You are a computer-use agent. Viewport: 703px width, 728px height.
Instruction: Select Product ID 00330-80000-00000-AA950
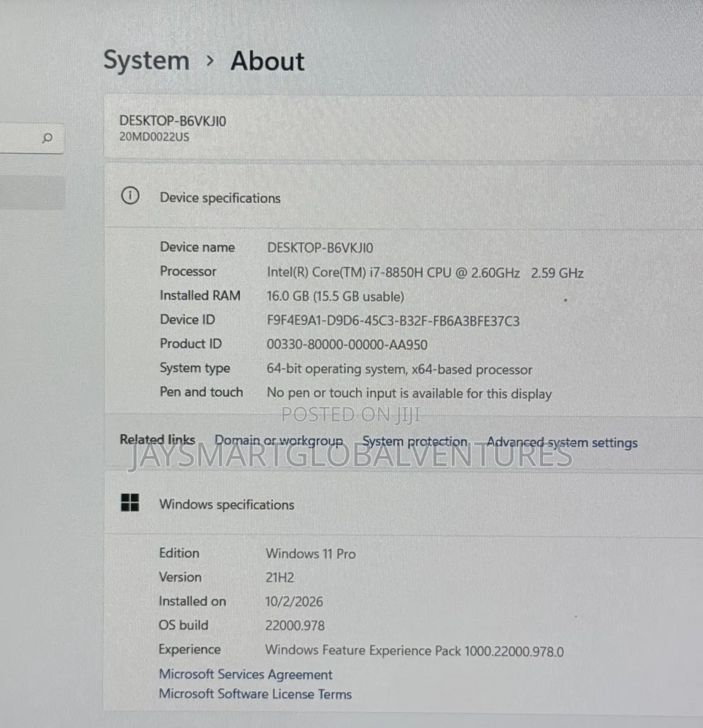pos(347,345)
